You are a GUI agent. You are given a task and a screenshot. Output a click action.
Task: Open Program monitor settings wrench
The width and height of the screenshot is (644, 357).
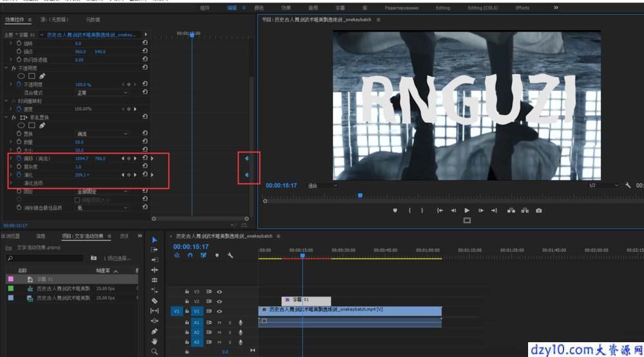628,185
